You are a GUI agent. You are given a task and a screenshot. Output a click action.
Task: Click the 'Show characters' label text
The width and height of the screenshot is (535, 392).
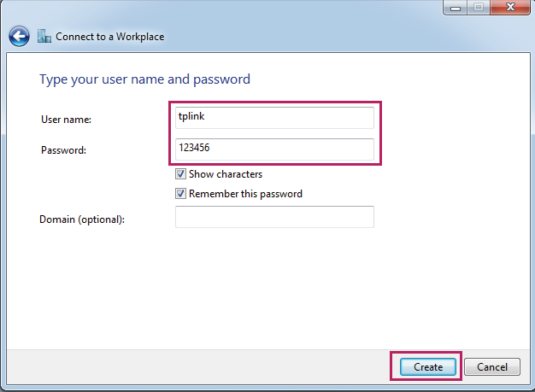coord(225,174)
